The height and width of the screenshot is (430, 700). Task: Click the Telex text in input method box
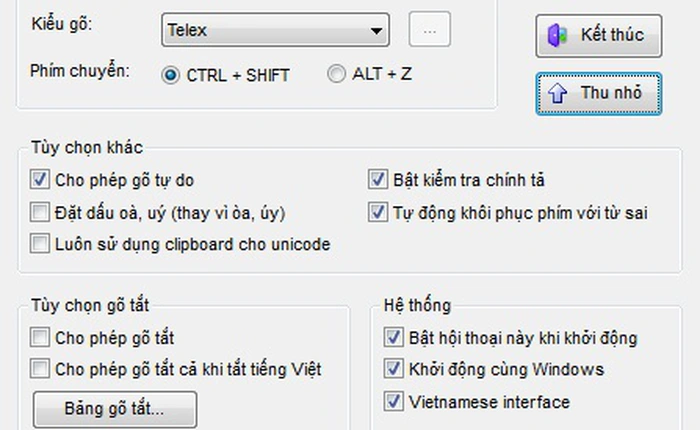pyautogui.click(x=188, y=31)
